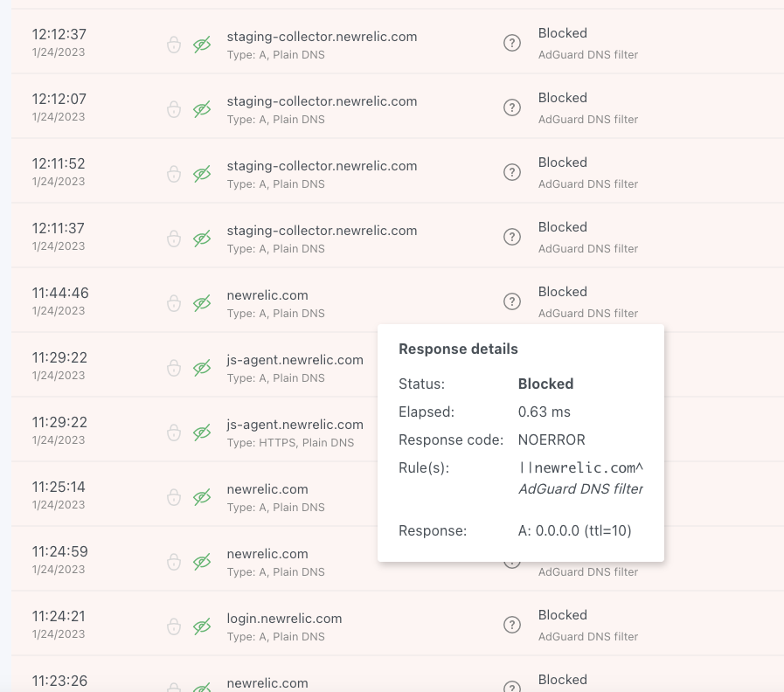The image size is (784, 692).
Task: Click the question mark icon next to the top Blocked status
Action: pos(512,43)
